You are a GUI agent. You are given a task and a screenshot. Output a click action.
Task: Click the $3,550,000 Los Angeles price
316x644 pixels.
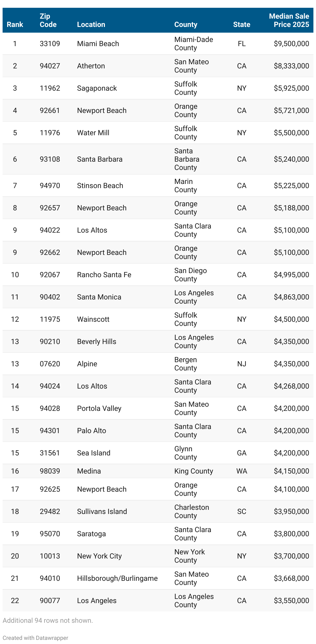291,600
